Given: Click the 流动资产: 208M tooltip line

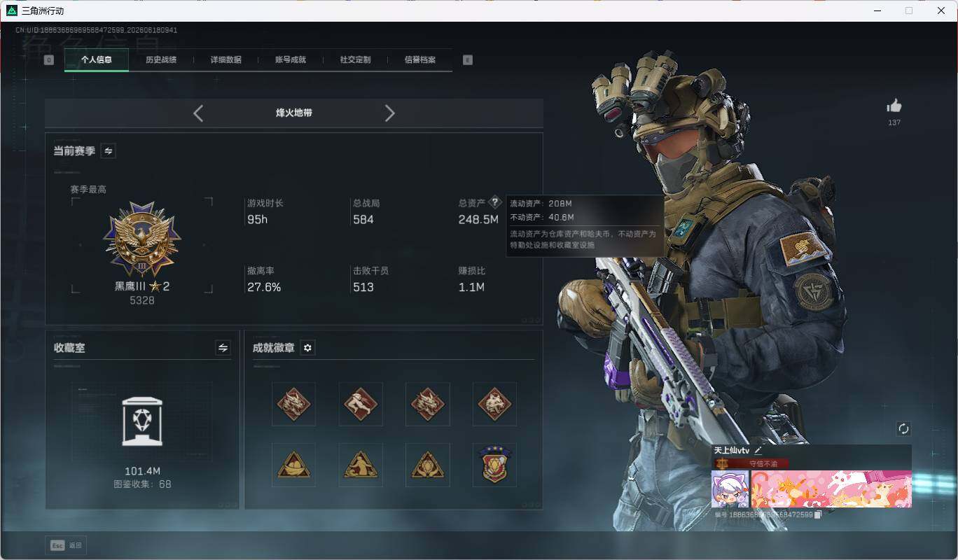Looking at the screenshot, I should tap(542, 204).
